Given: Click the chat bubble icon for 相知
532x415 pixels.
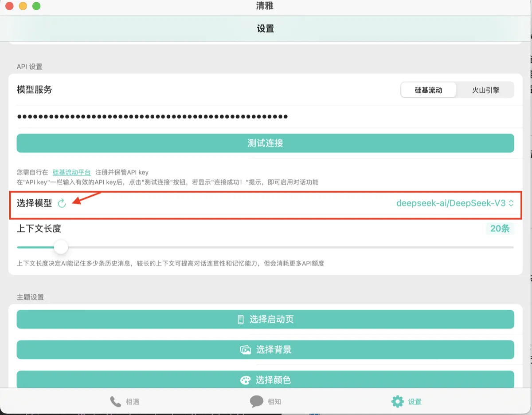Looking at the screenshot, I should [257, 402].
